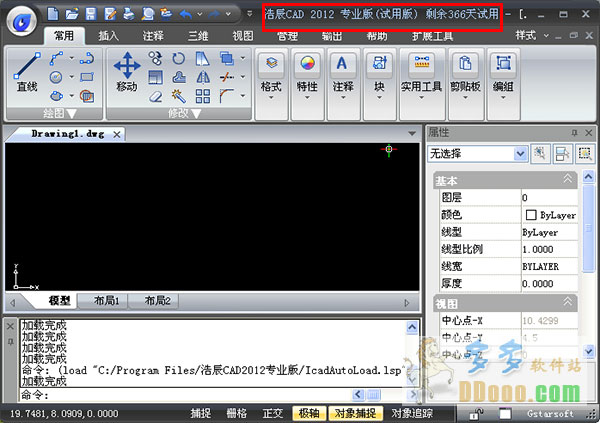Expand the 剪贴板 clipboard panel dropdown
Viewport: 600px width, 423px height.
465,98
